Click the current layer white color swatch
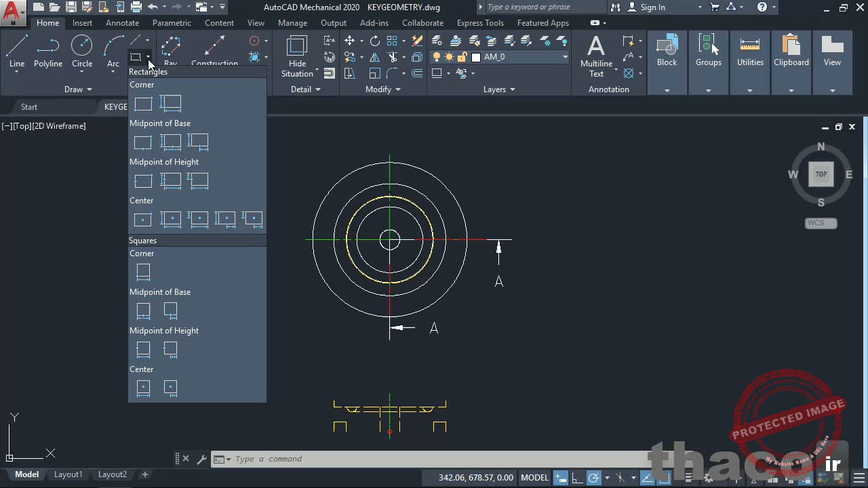Viewport: 868px width, 488px height. point(476,58)
